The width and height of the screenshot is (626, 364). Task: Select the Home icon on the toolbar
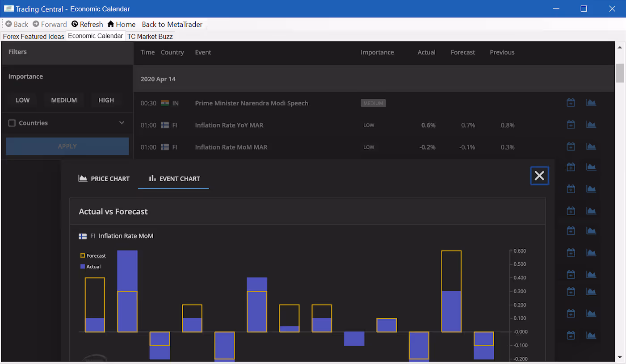pyautogui.click(x=111, y=24)
